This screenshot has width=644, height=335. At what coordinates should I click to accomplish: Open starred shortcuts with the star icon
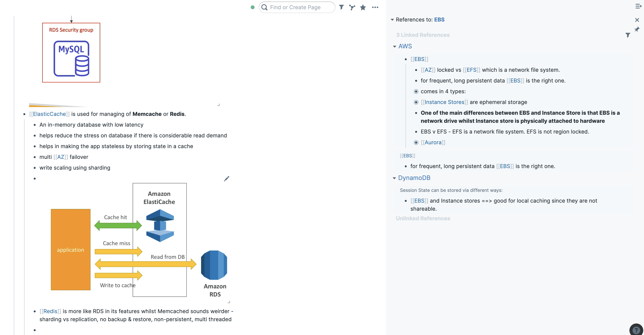point(363,7)
